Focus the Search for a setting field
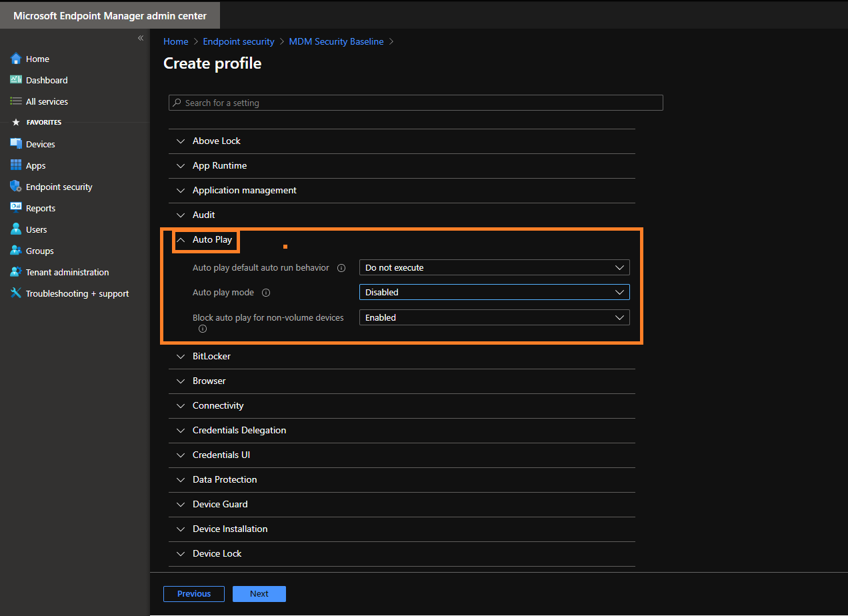 [416, 103]
